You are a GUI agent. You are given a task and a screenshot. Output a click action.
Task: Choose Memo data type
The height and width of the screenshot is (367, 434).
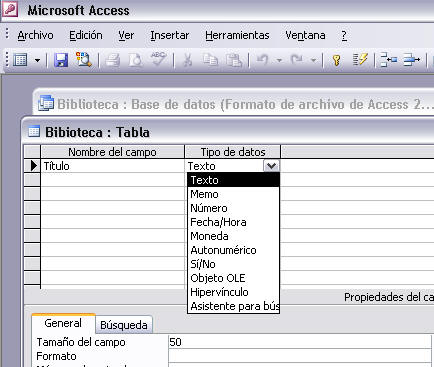click(x=233, y=194)
